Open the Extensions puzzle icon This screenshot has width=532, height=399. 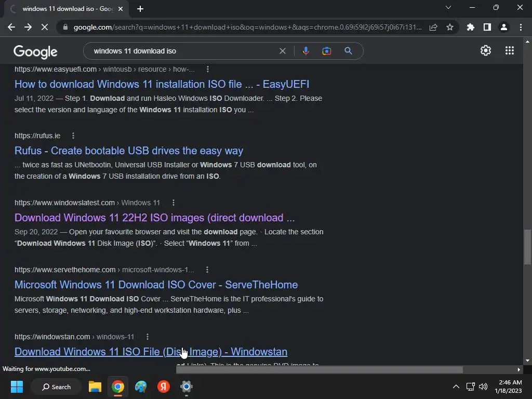pos(471,27)
